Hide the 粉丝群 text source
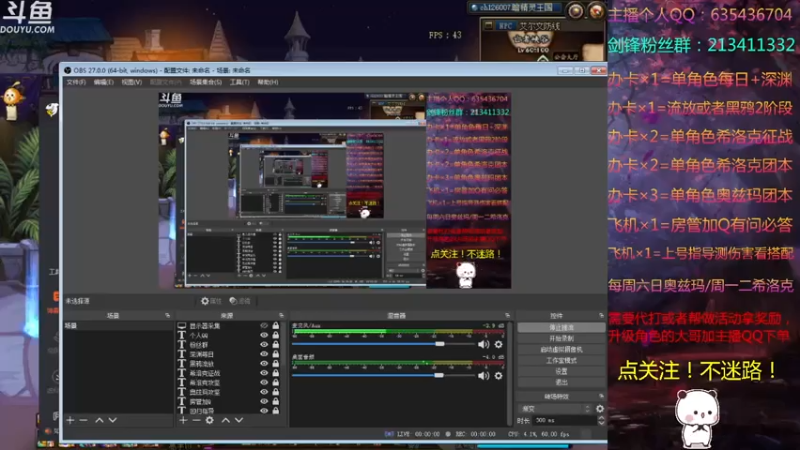Viewport: 800px width, 450px height. [x=264, y=344]
